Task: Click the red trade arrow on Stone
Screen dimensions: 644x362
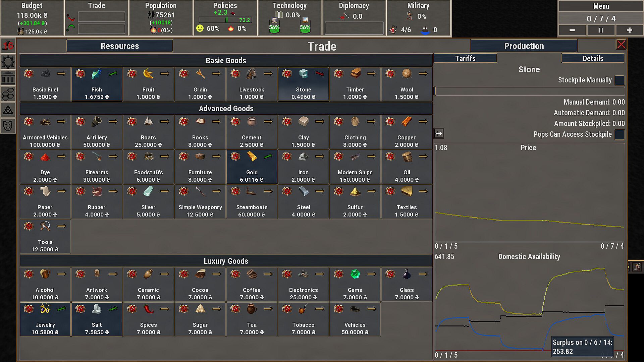Action: [320, 74]
